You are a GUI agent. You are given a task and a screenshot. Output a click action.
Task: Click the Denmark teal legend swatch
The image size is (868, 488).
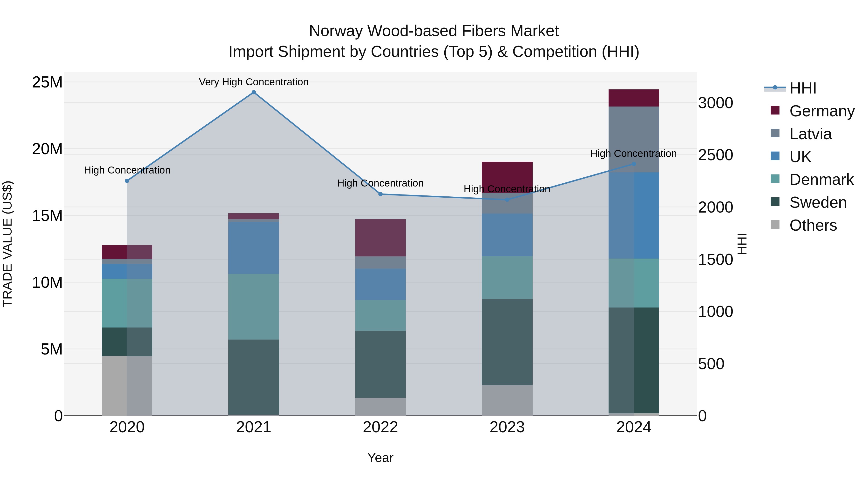click(775, 179)
